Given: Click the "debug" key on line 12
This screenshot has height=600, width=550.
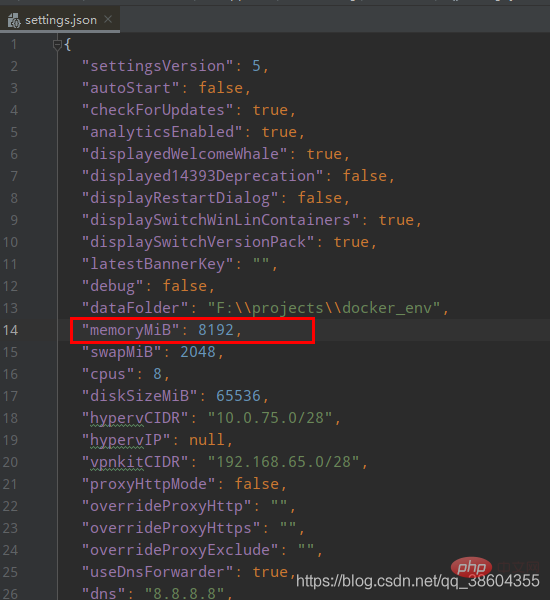Looking at the screenshot, I should 113,286.
